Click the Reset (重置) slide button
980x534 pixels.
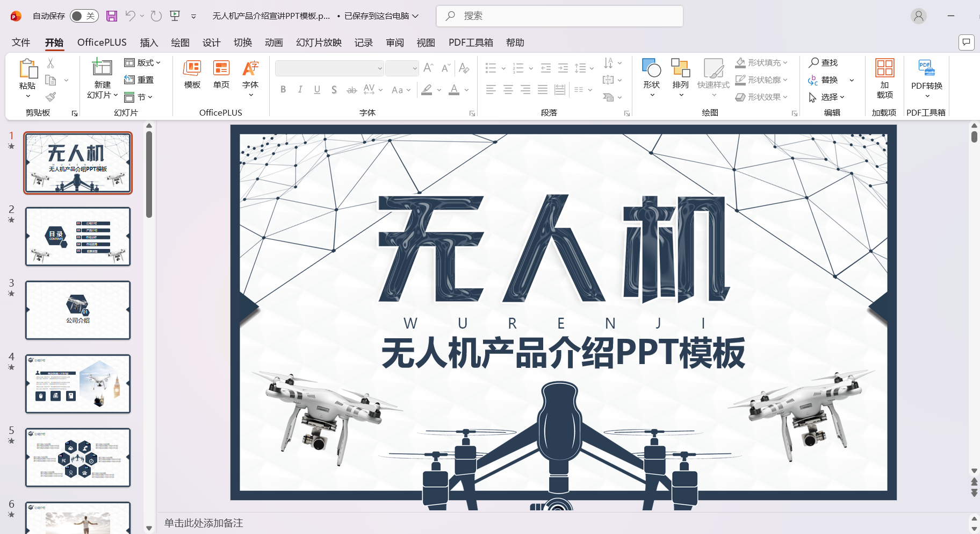[139, 80]
